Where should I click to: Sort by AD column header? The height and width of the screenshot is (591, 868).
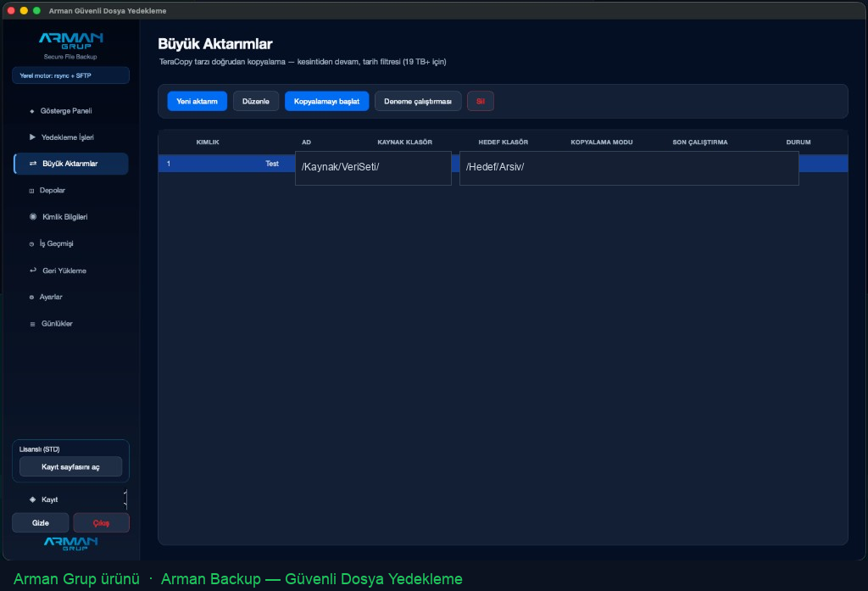coord(306,142)
